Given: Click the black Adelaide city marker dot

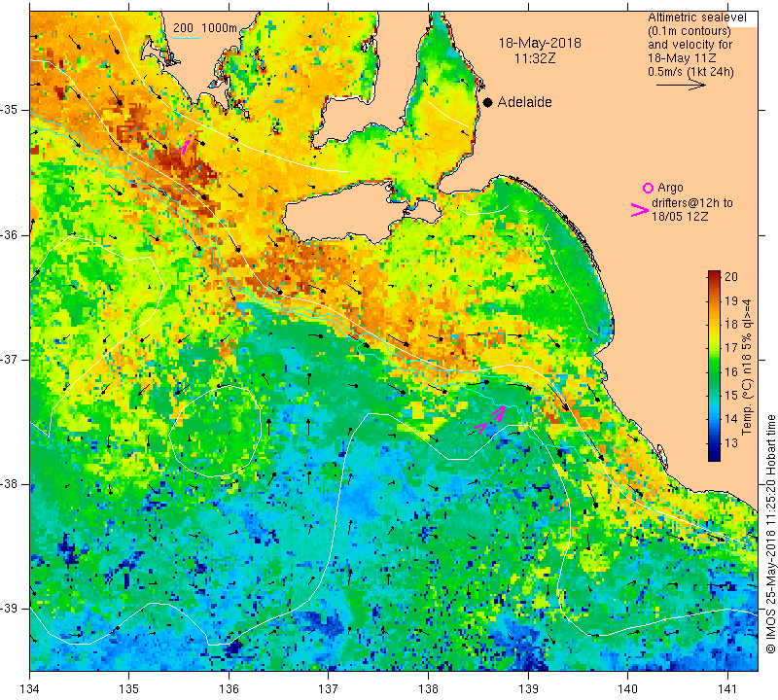Looking at the screenshot, I should (x=488, y=102).
